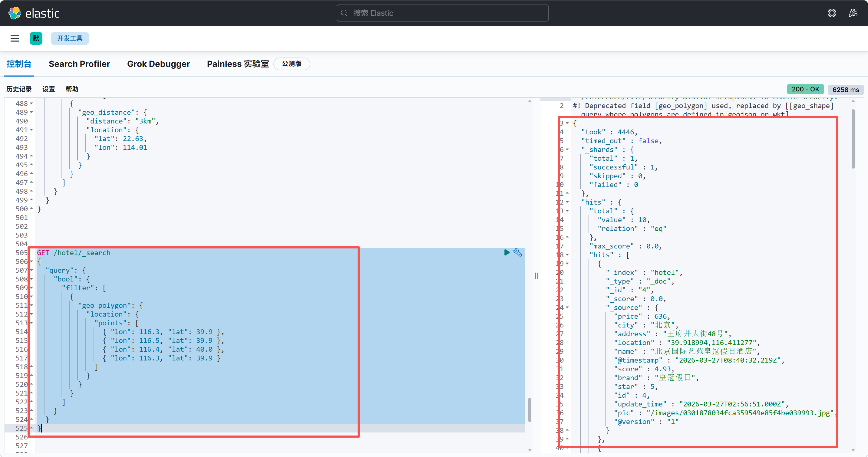Screen dimensions: 868x457
Task: Collapse the fold arrow on line 507
Action: coord(31,271)
